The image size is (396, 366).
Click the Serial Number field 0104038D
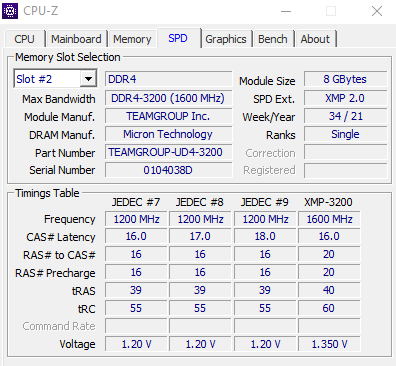(x=168, y=170)
